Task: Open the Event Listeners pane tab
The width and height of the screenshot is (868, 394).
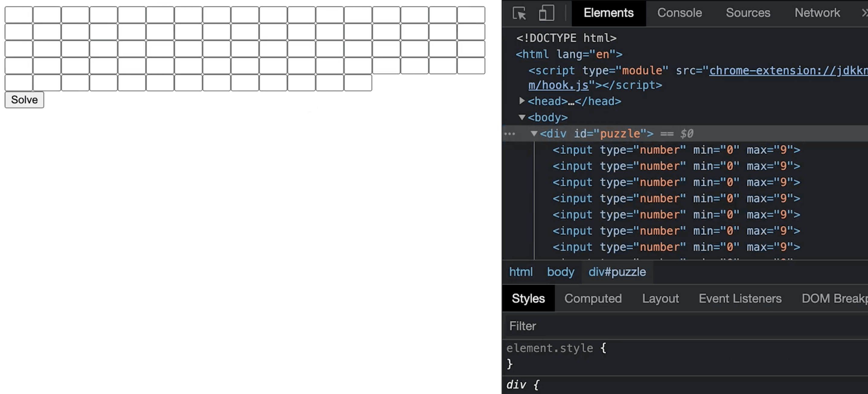Action: pos(740,299)
